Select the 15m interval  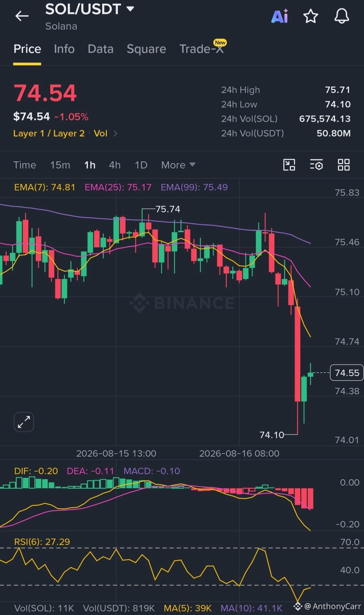(60, 165)
